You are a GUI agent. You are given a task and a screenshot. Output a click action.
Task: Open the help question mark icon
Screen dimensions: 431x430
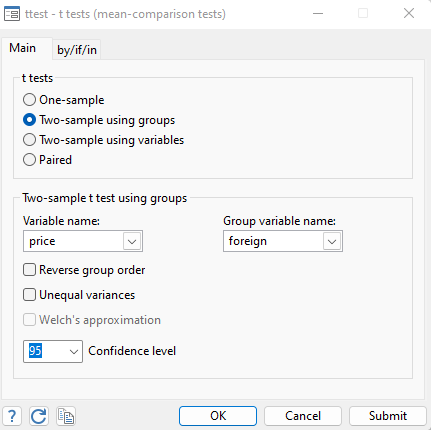point(12,416)
